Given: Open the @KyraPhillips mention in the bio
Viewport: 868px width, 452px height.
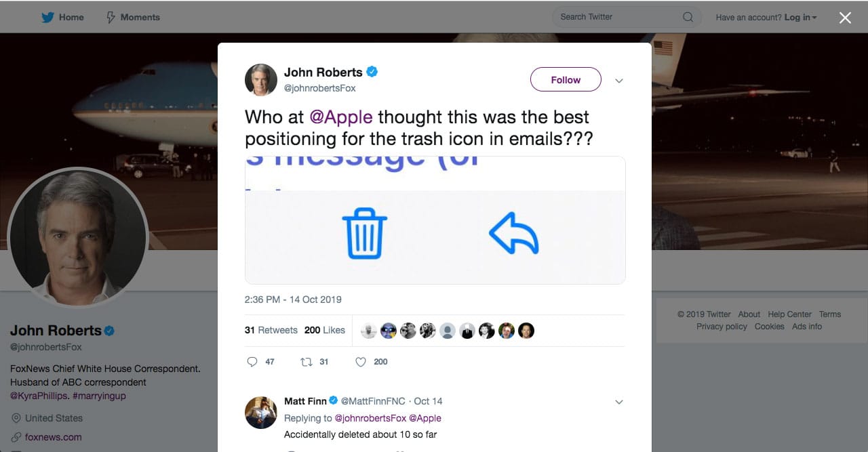Looking at the screenshot, I should (39, 394).
